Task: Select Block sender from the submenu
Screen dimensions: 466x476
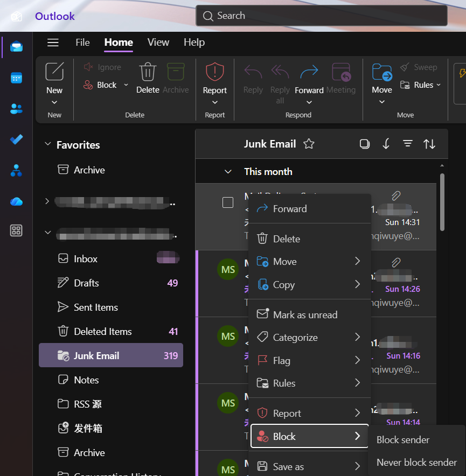Action: 403,440
